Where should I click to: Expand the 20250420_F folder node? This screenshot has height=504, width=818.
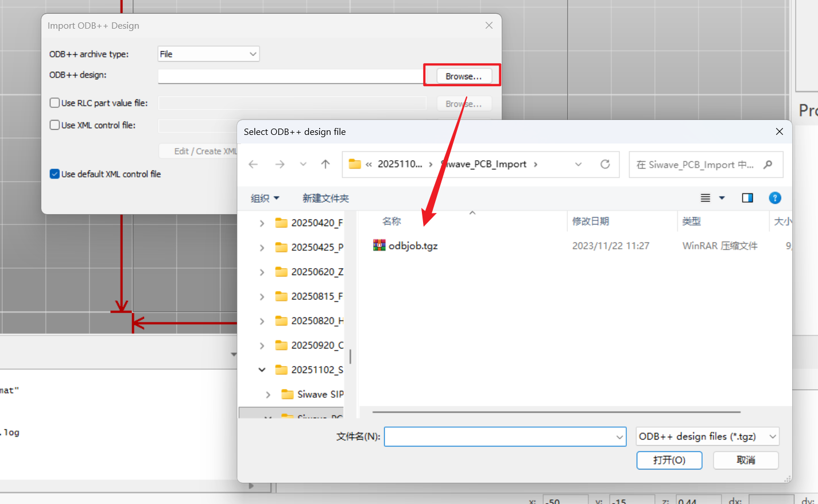pos(262,223)
